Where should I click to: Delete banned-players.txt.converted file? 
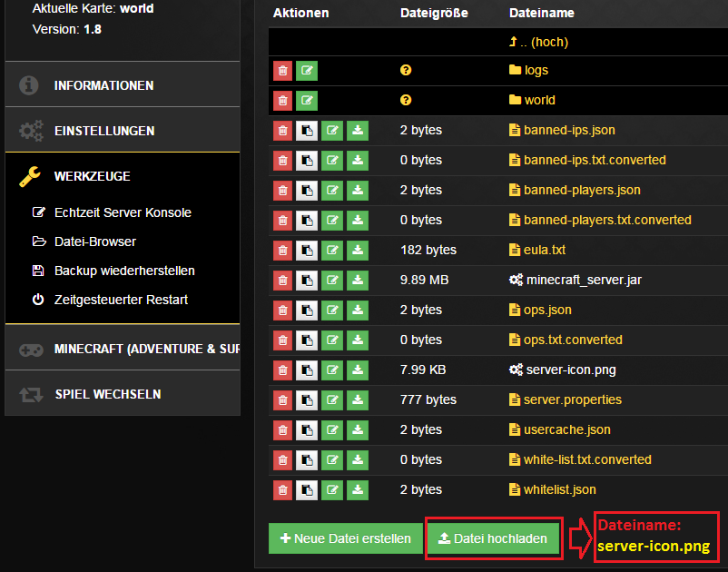[282, 221]
